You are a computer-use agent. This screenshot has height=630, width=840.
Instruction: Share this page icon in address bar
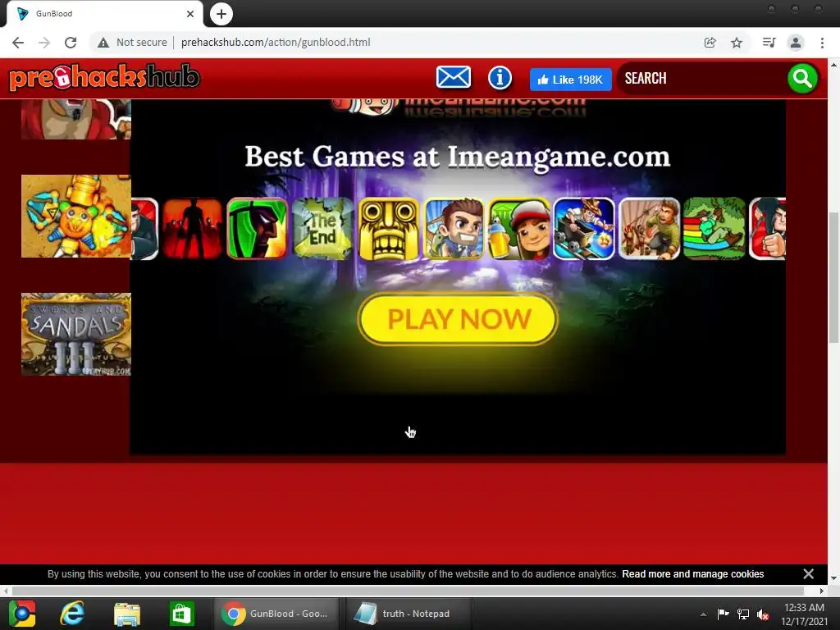[x=710, y=43]
